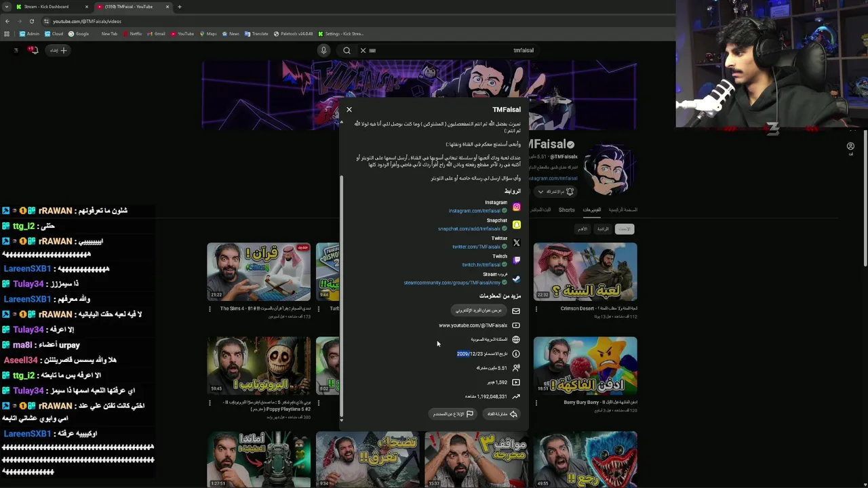868x488 pixels.
Task: Select the popular filter chip
Action: coord(603,229)
